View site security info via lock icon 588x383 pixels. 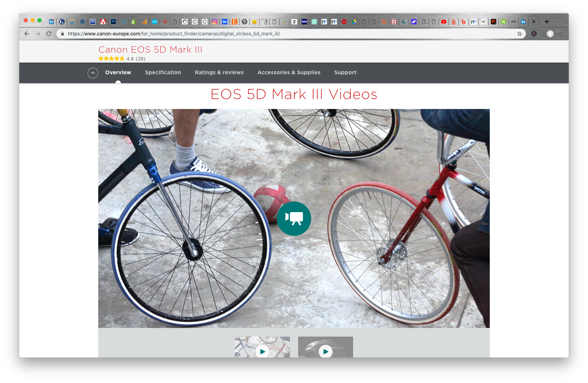[x=63, y=34]
